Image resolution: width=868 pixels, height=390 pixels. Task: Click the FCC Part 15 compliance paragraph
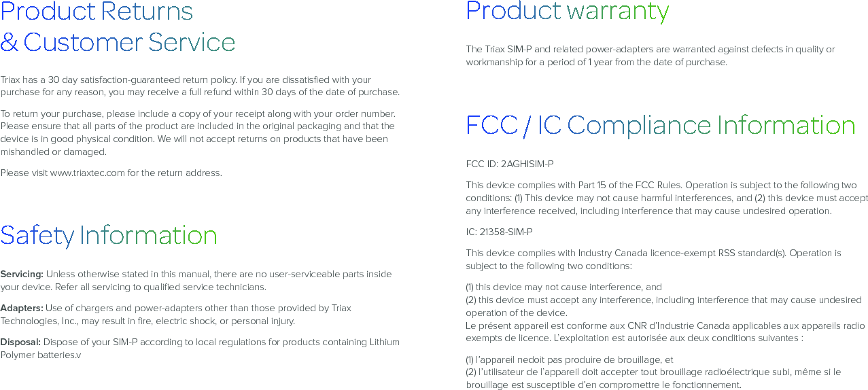pos(666,198)
